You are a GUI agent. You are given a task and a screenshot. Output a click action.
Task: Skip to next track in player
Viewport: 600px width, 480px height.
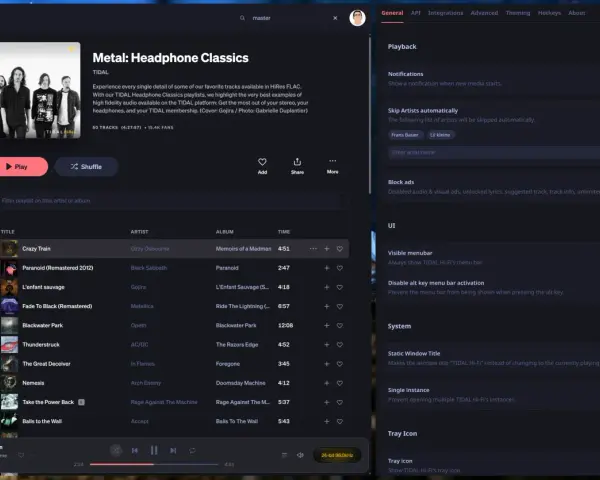173,451
